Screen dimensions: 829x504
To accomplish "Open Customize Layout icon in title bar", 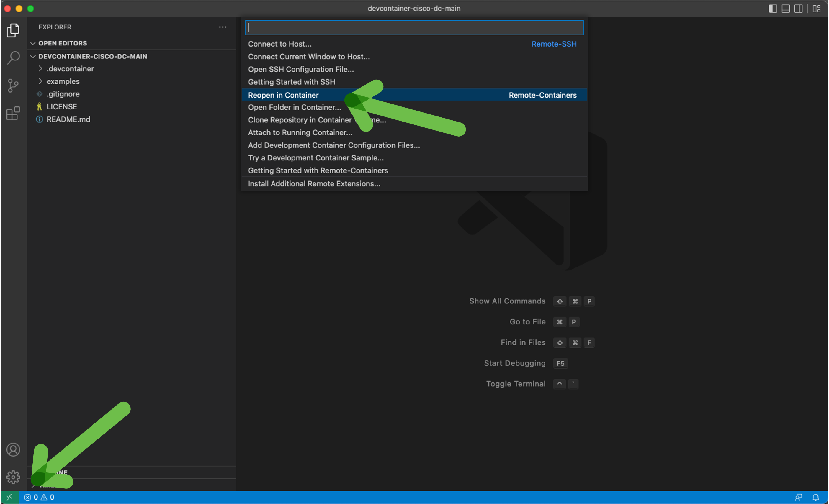I will pos(817,9).
